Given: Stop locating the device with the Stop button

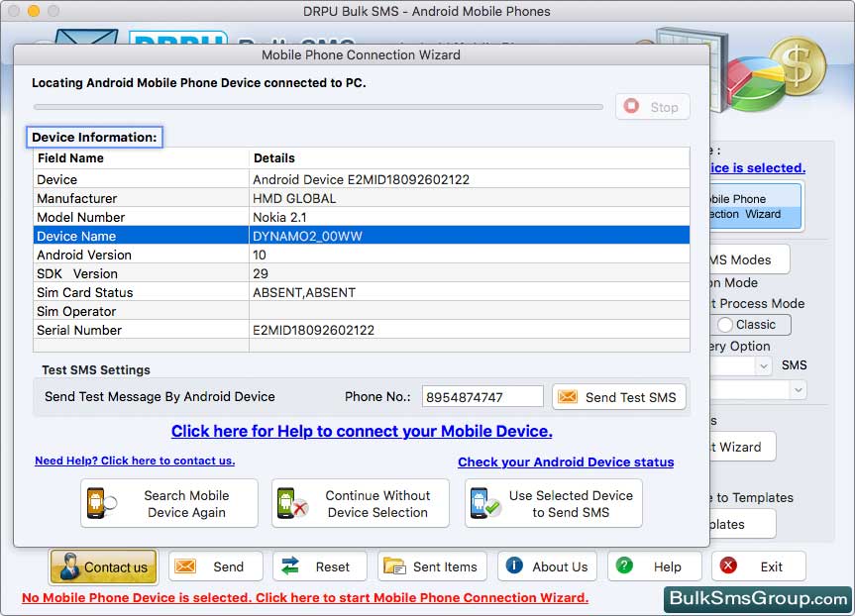Looking at the screenshot, I should coord(653,107).
